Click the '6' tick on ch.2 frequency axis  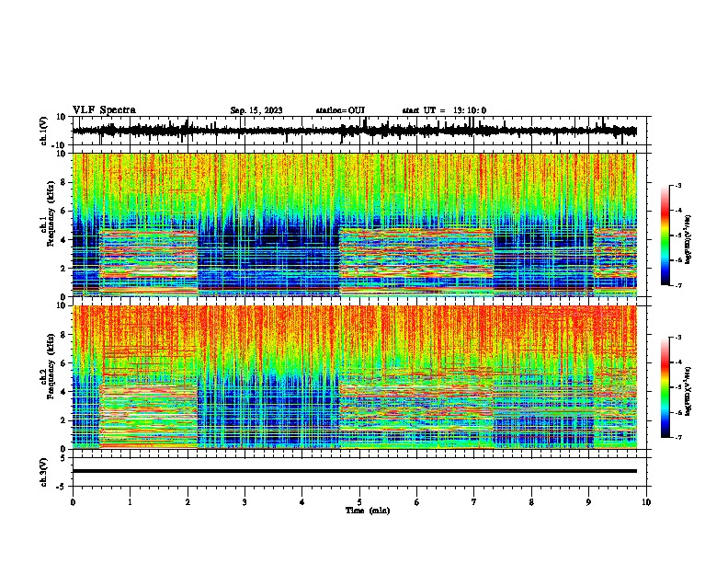[x=64, y=362]
